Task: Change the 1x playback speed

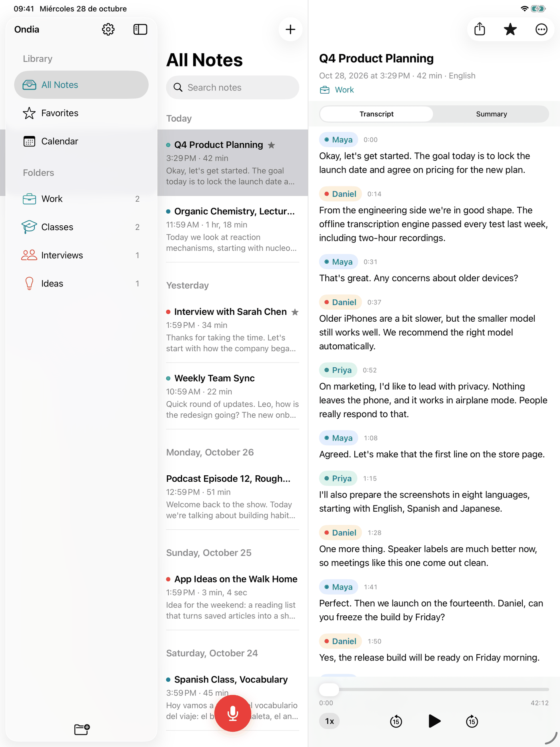Action: [x=330, y=721]
